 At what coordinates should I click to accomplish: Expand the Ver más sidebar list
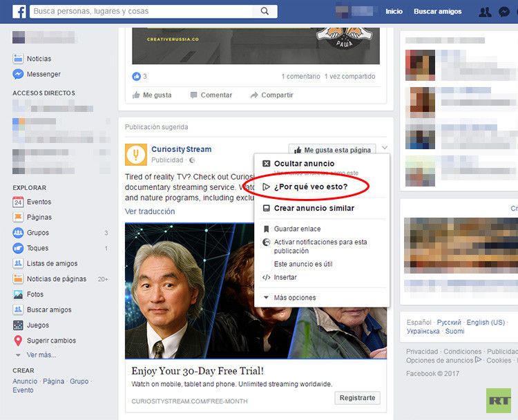pos(41,355)
